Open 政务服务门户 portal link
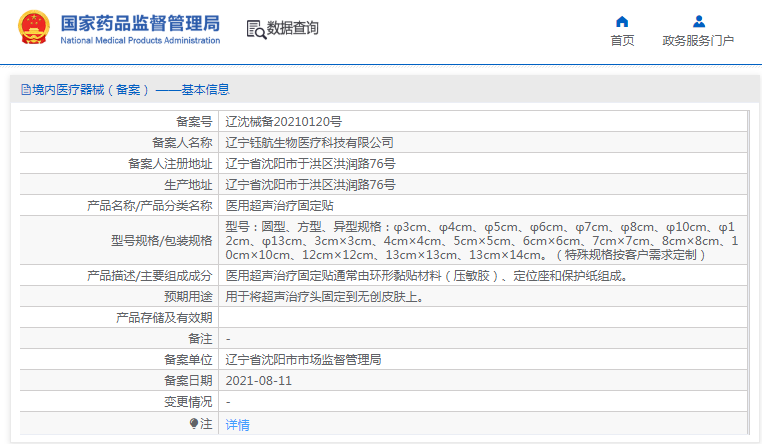 (698, 41)
